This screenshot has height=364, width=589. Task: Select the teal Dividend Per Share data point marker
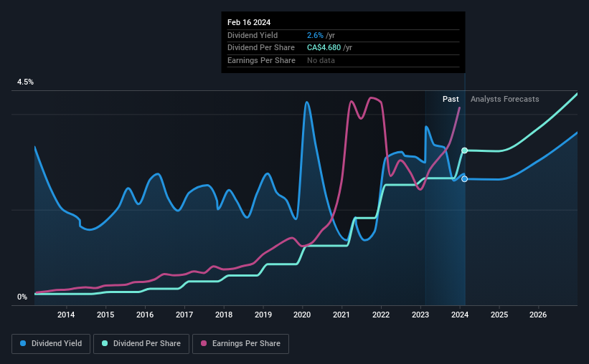point(465,150)
